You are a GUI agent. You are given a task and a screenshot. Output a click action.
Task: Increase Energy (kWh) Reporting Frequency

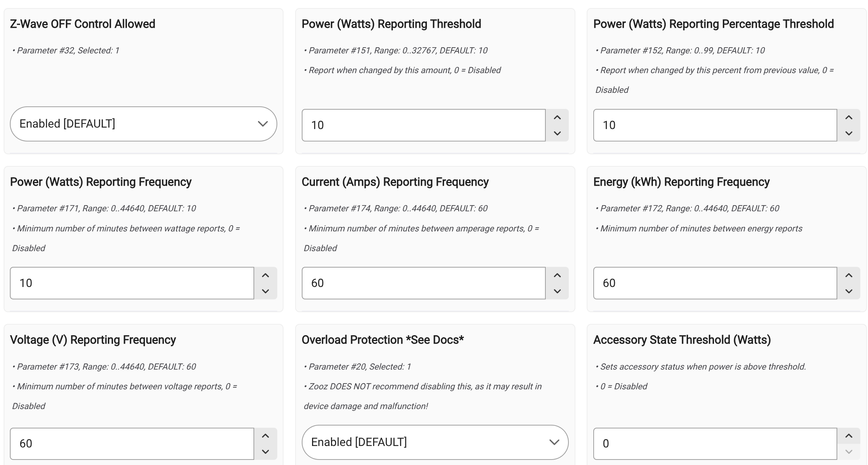click(849, 275)
